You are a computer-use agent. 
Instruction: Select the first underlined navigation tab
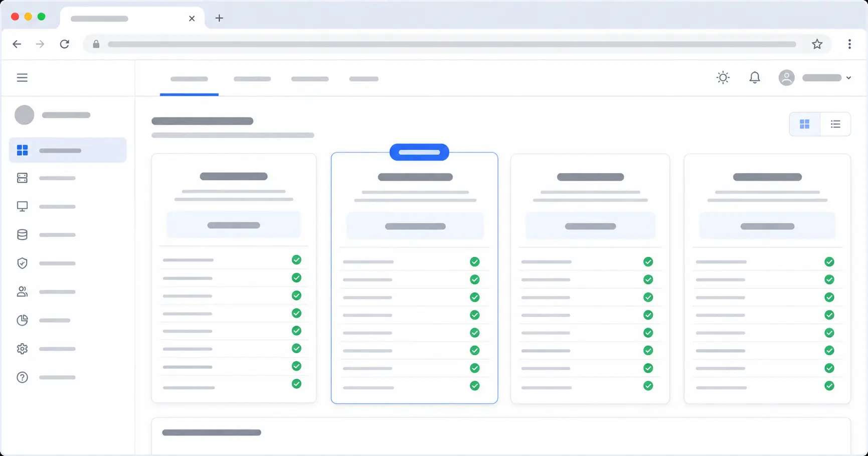coord(189,79)
